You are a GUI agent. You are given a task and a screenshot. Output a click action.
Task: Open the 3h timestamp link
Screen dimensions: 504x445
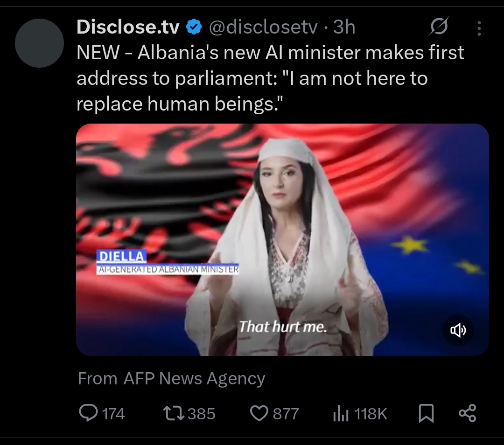point(344,27)
